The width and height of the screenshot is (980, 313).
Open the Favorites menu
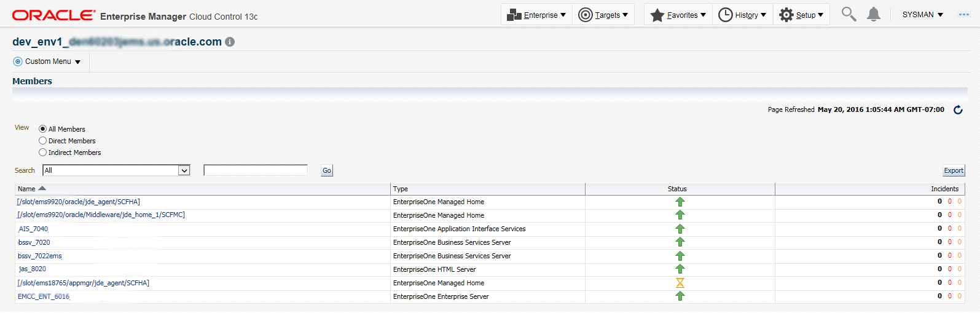click(x=678, y=15)
